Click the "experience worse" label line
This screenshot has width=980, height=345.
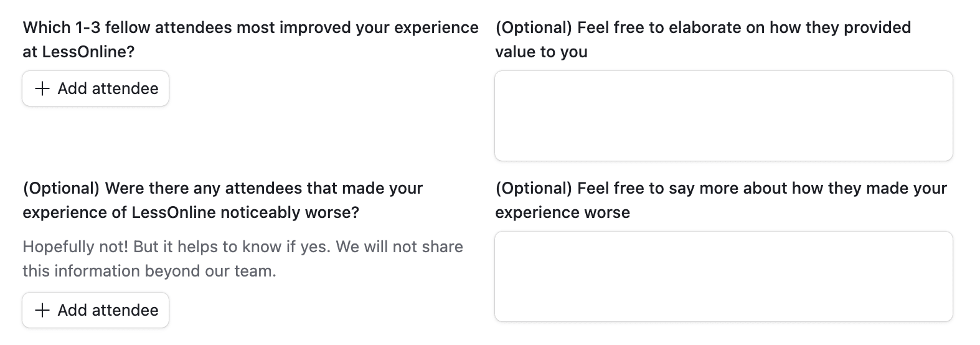[562, 213]
